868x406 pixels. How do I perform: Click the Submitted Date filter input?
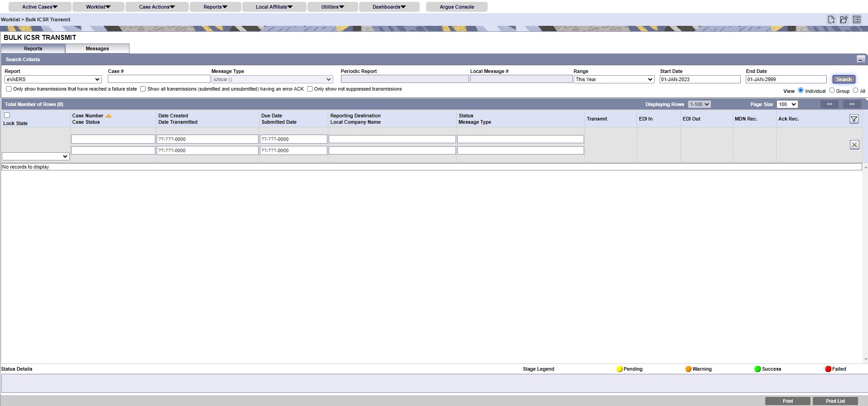(x=293, y=150)
